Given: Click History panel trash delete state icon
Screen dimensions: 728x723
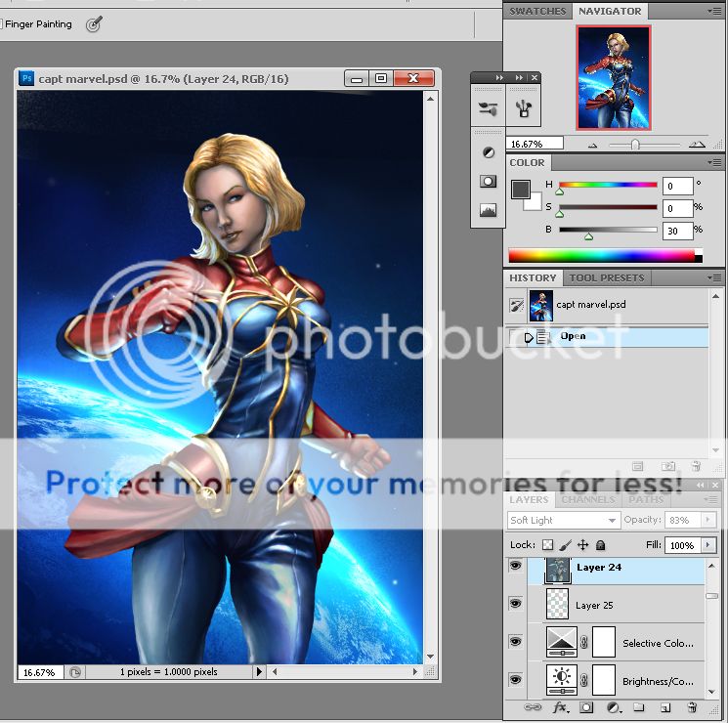Looking at the screenshot, I should click(696, 466).
